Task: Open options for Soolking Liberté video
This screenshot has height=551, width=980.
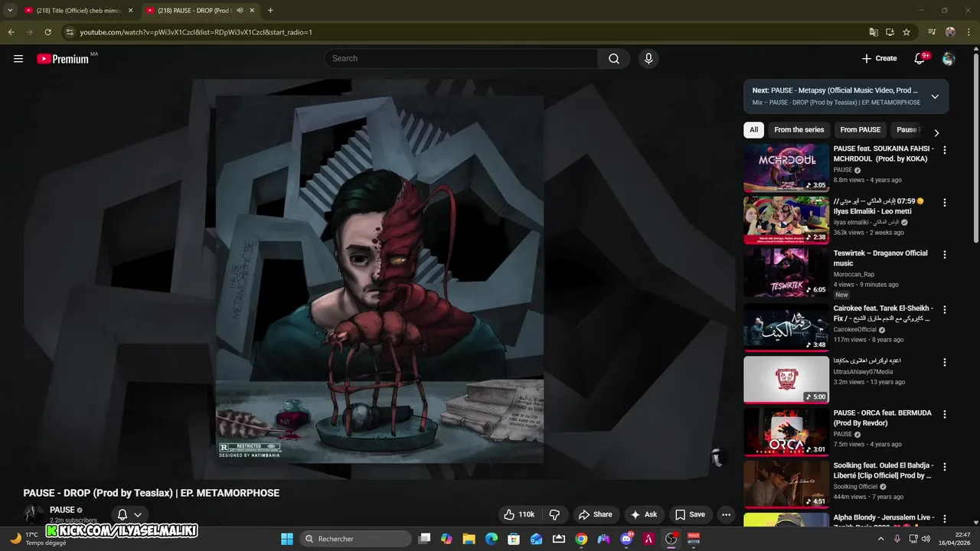Action: click(x=944, y=467)
